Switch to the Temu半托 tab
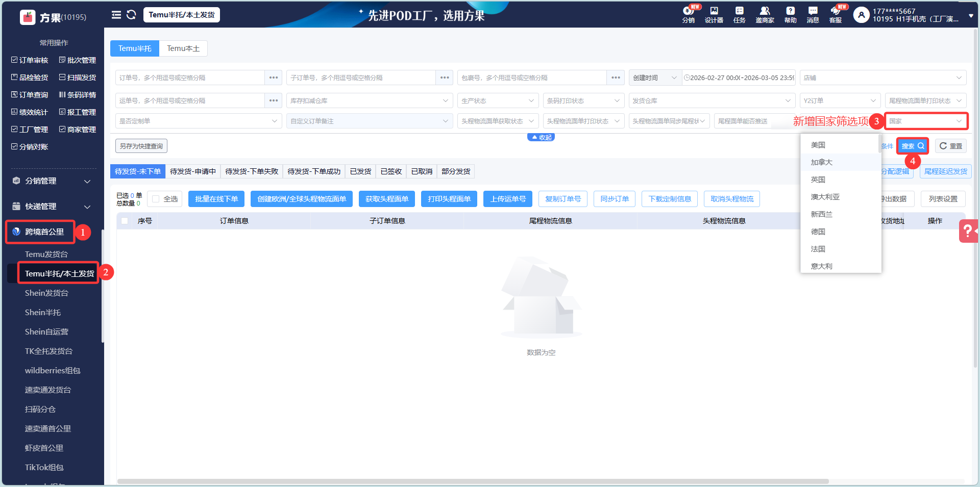 135,48
